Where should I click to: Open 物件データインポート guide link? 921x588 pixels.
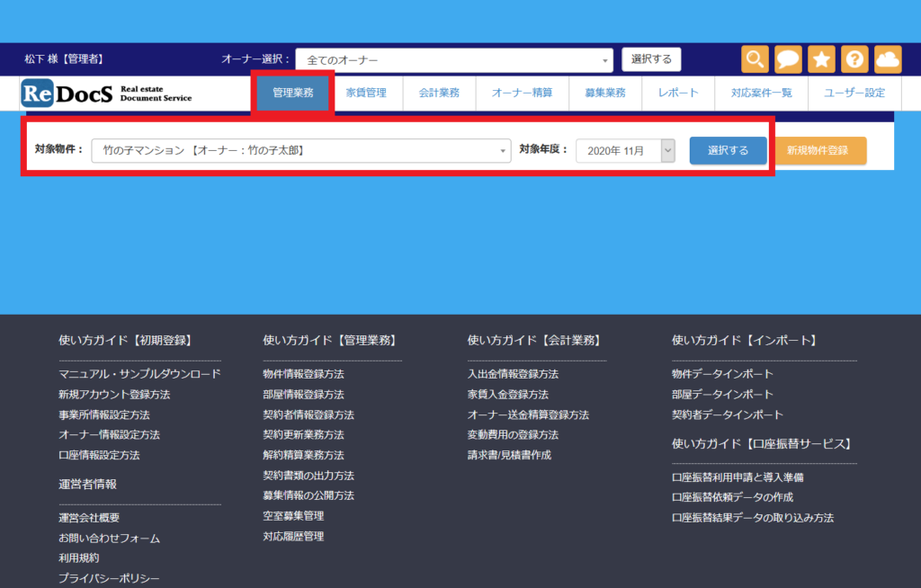[722, 374]
